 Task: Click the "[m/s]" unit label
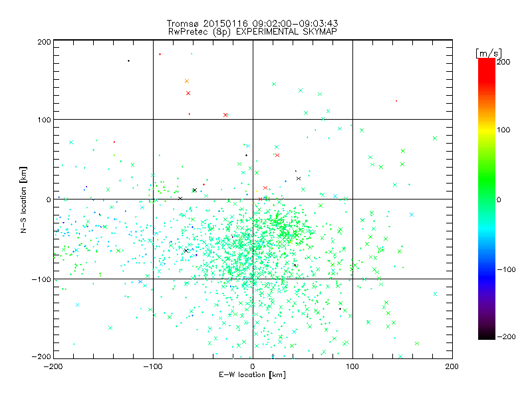(x=489, y=53)
